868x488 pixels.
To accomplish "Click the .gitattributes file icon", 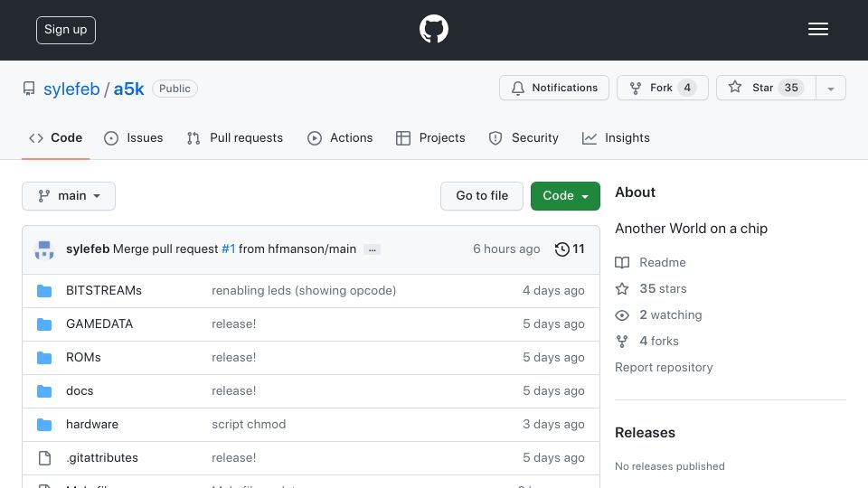I will tap(44, 458).
